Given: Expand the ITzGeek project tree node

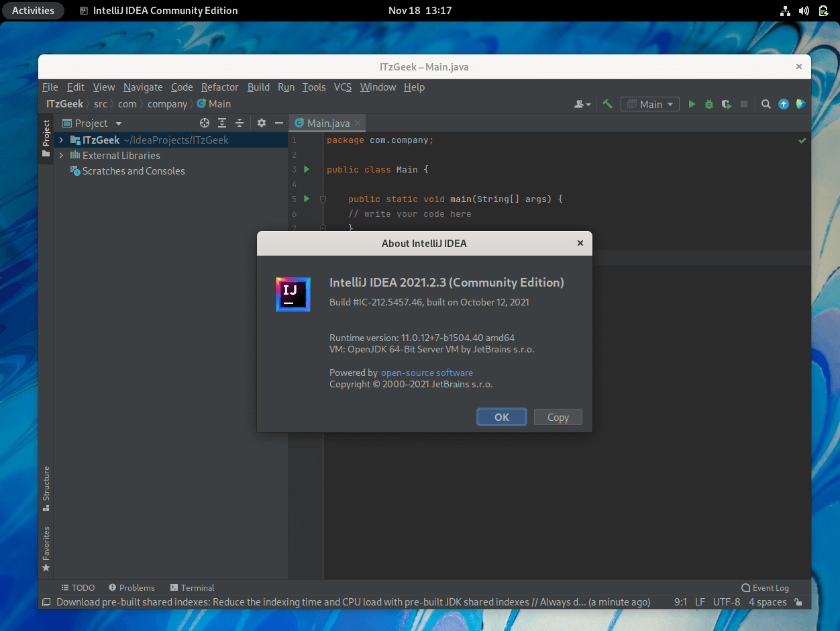Looking at the screenshot, I should pos(61,140).
